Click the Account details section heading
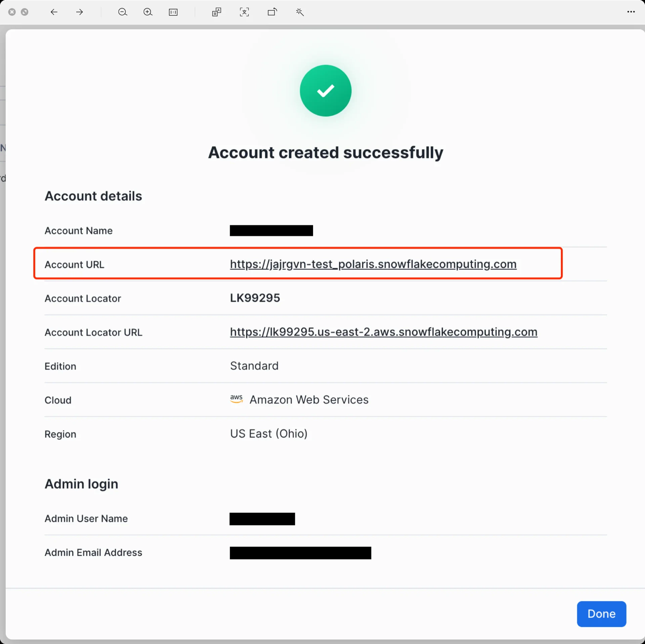 [93, 196]
